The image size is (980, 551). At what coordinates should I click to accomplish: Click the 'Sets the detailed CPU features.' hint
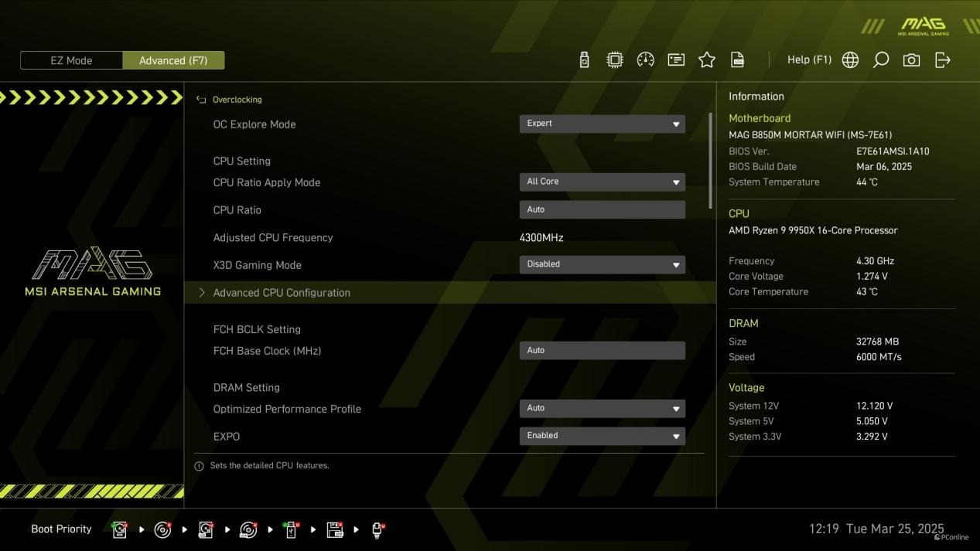269,466
